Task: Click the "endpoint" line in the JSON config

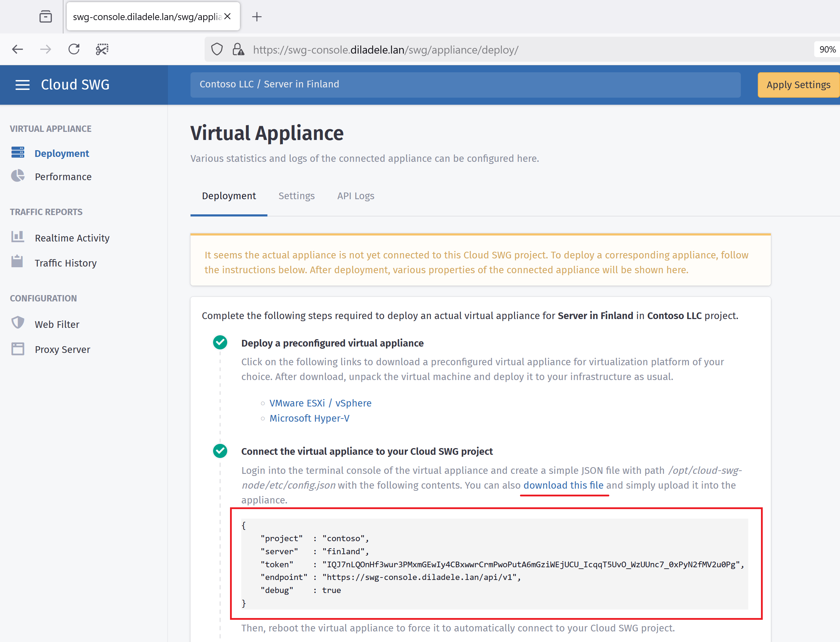Action: coord(391,577)
